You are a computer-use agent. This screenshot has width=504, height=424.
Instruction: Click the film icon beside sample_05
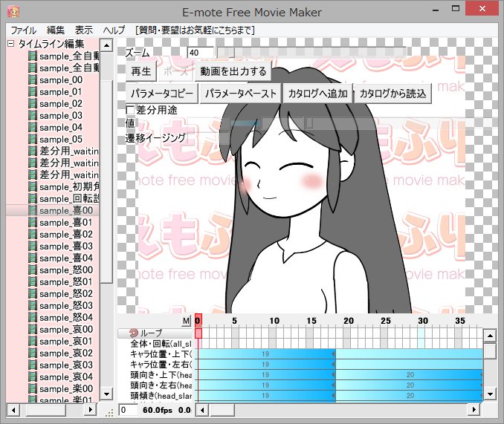(x=33, y=140)
